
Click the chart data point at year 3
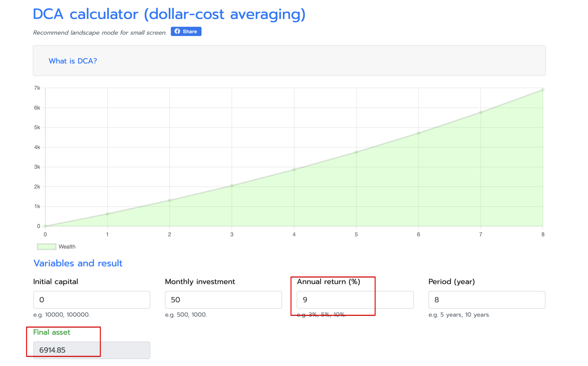coord(232,186)
